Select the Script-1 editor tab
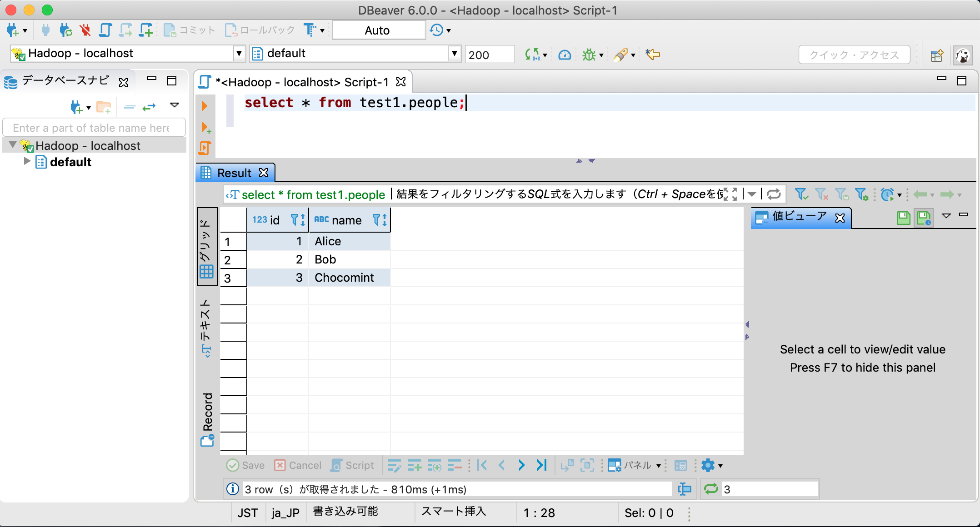980x527 pixels. point(303,82)
